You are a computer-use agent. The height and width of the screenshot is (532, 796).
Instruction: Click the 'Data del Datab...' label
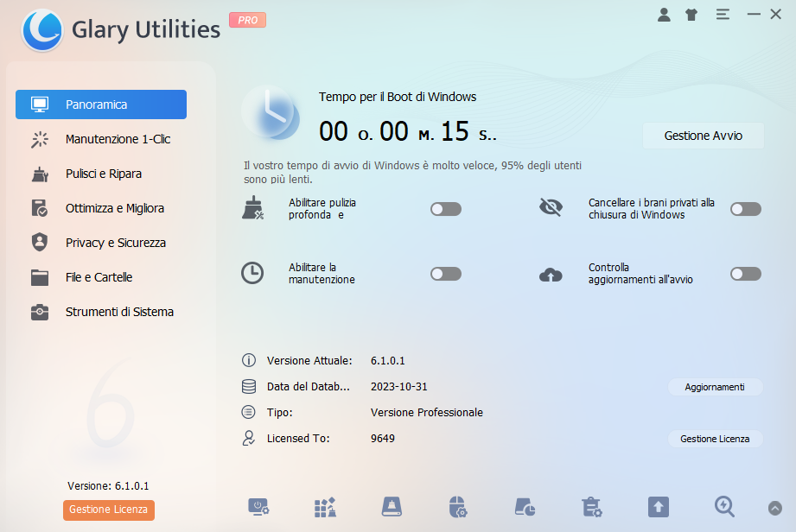tap(309, 386)
